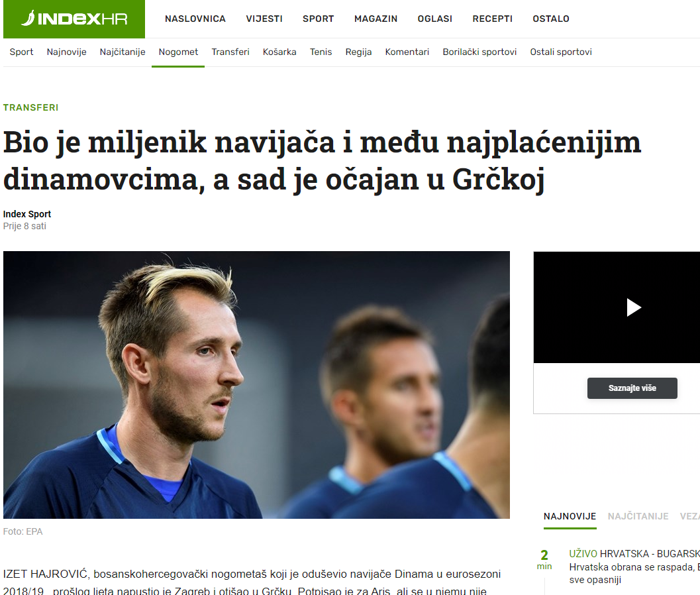Click the TRANSFERI category label
700x595 pixels.
[x=31, y=107]
